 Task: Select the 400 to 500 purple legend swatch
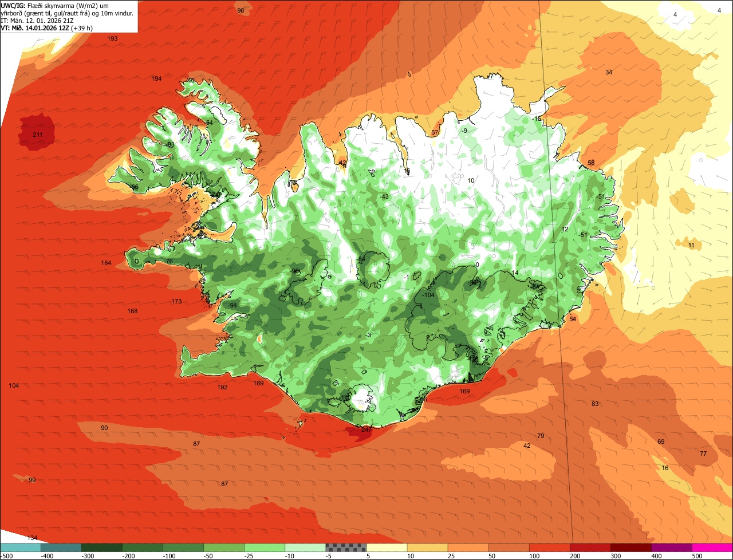tap(671, 547)
